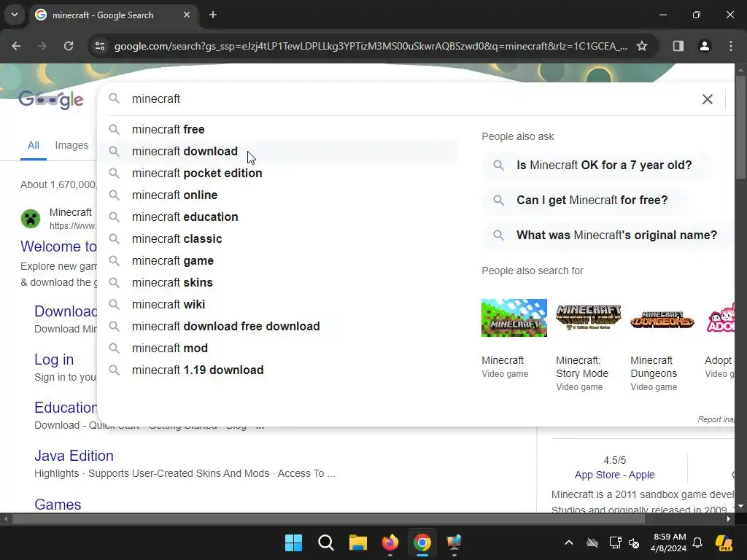
Task: Choose suggestion minecraft 1.19 download
Action: [x=277, y=370]
